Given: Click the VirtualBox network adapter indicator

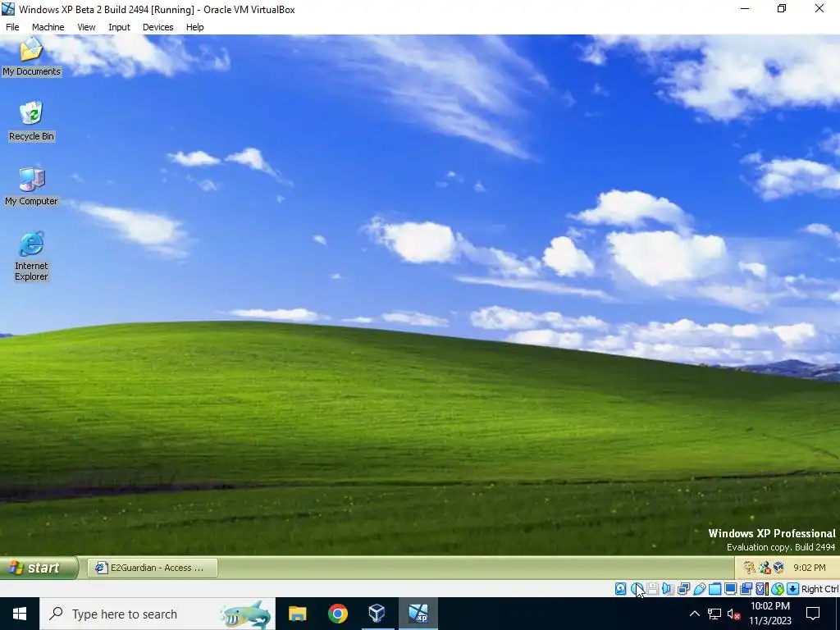Looking at the screenshot, I should click(x=683, y=589).
